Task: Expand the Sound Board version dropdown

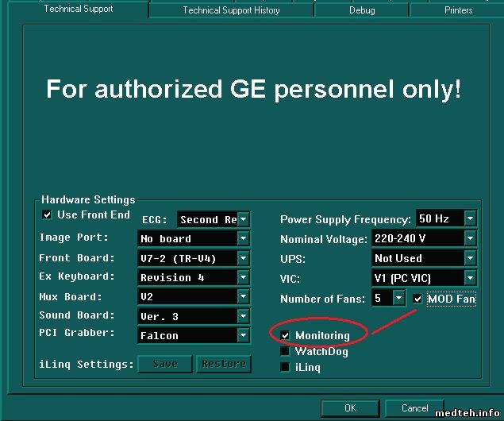Action: [x=244, y=316]
